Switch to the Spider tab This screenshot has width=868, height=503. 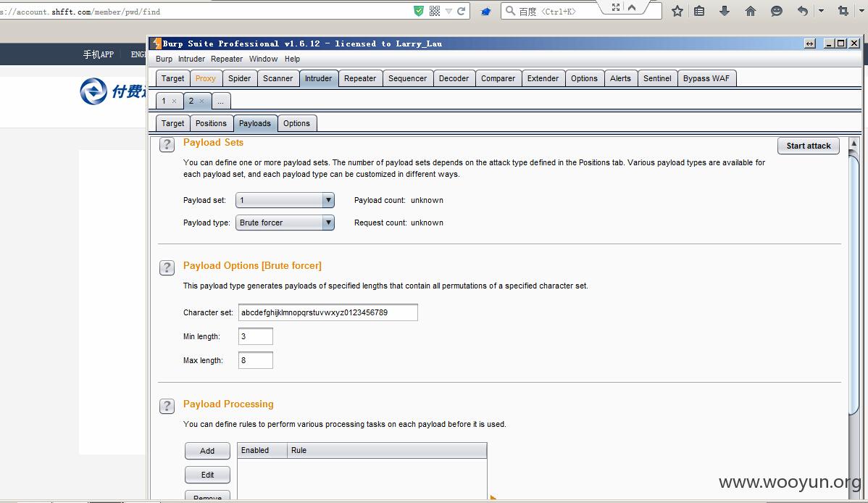click(x=240, y=79)
